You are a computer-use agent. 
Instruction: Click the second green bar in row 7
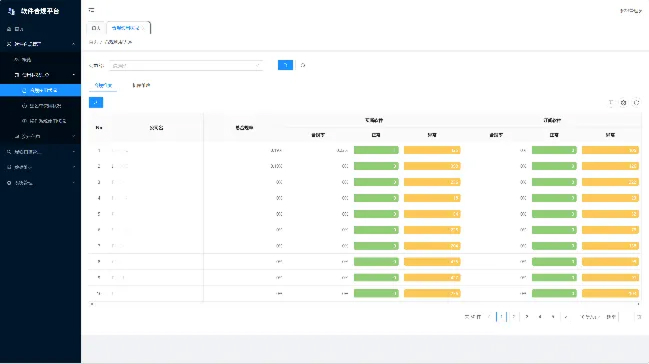point(554,246)
